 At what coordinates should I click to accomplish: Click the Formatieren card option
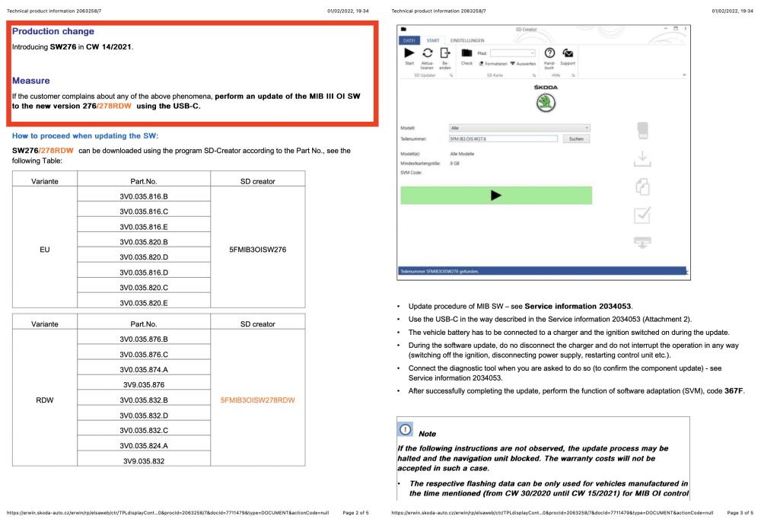click(x=493, y=64)
